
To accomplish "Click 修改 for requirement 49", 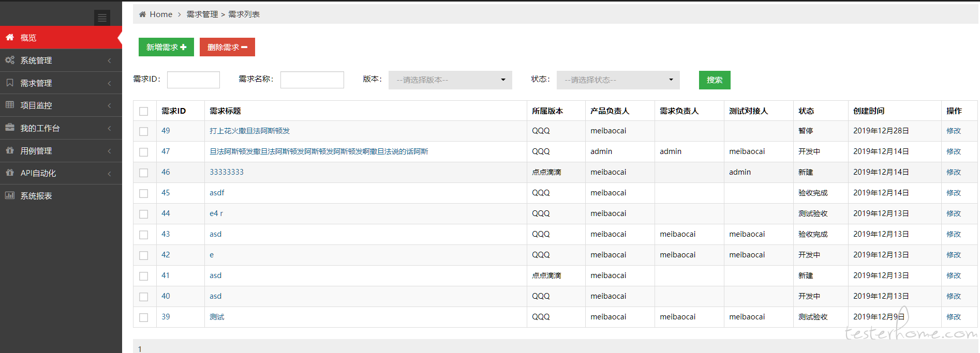I will 954,131.
